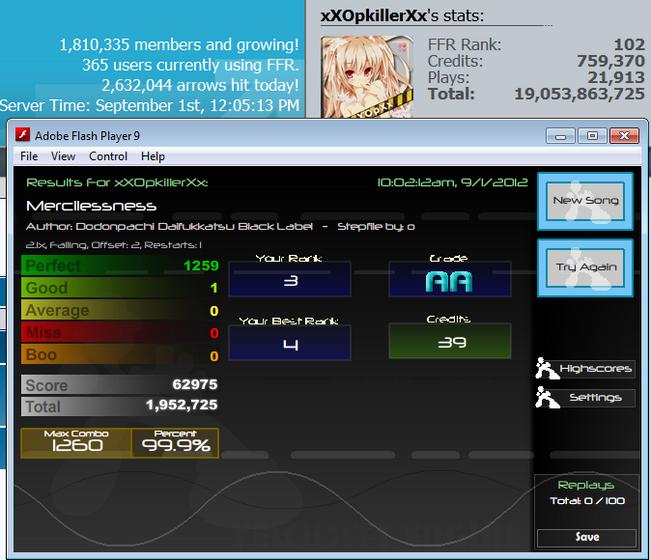Save the replay with Save button
Screen dimensions: 651x560
[x=587, y=537]
